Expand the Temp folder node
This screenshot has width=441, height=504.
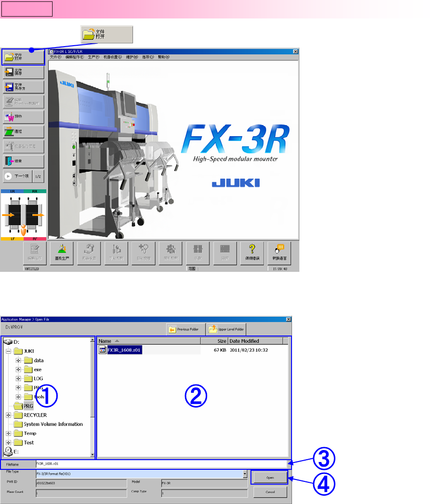click(9, 433)
